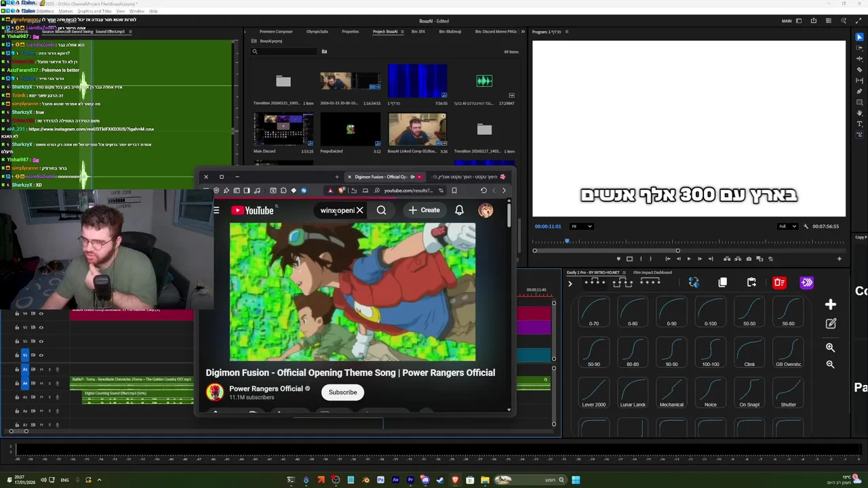Screen dimensions: 868x488
Task: Toggle visibility eye for track V1
Action: [x=41, y=355]
